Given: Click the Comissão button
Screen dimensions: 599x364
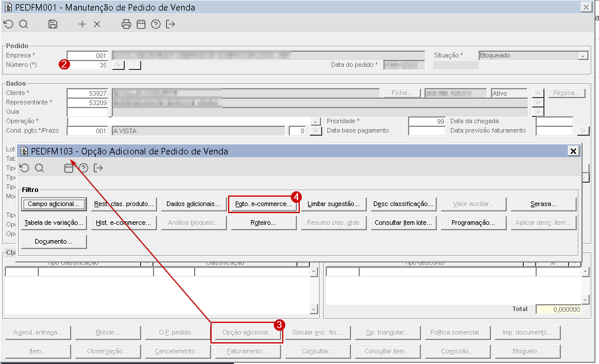Looking at the screenshot, I should [457, 352].
